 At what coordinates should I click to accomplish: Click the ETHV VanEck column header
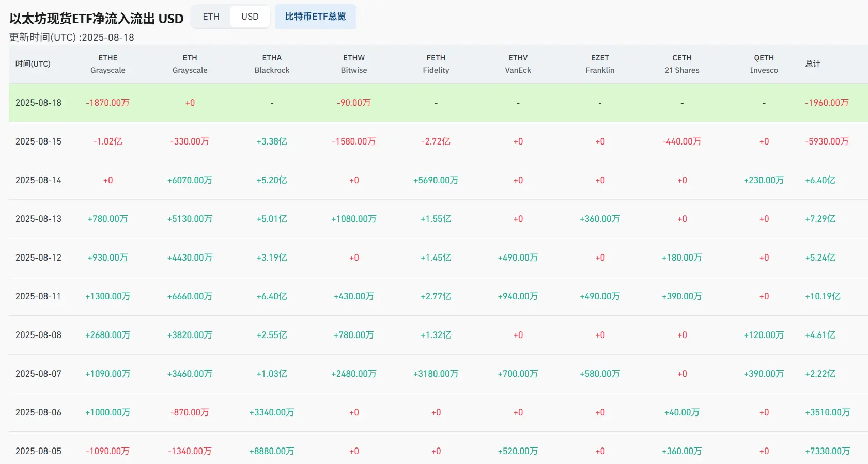tap(518, 64)
